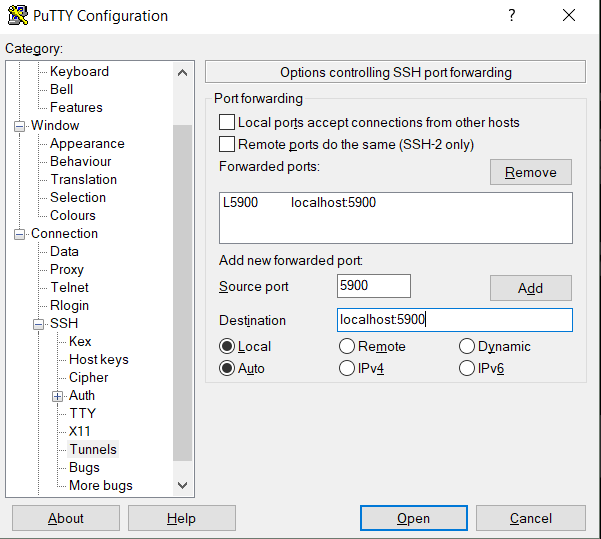The image size is (601, 539).
Task: Collapse the SSH tree node
Action: (38, 324)
